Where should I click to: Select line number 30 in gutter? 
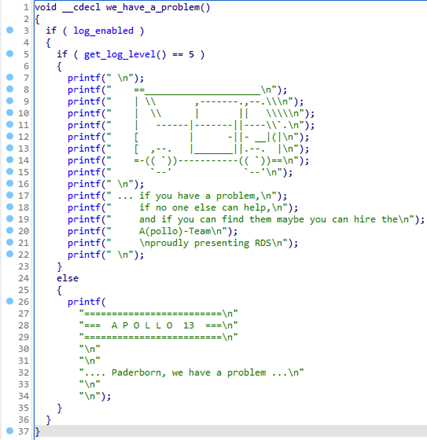24,349
